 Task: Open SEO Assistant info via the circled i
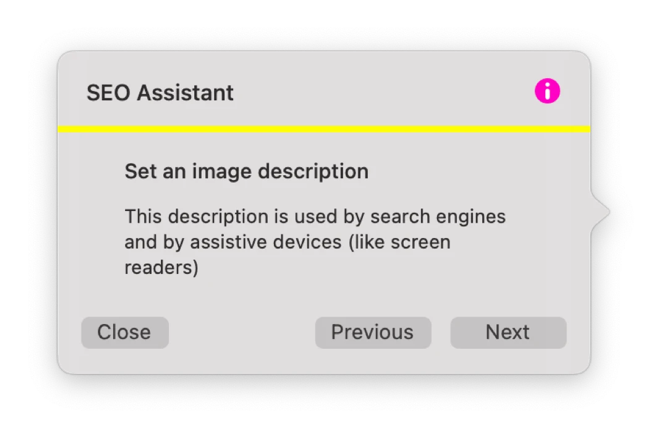(x=547, y=91)
